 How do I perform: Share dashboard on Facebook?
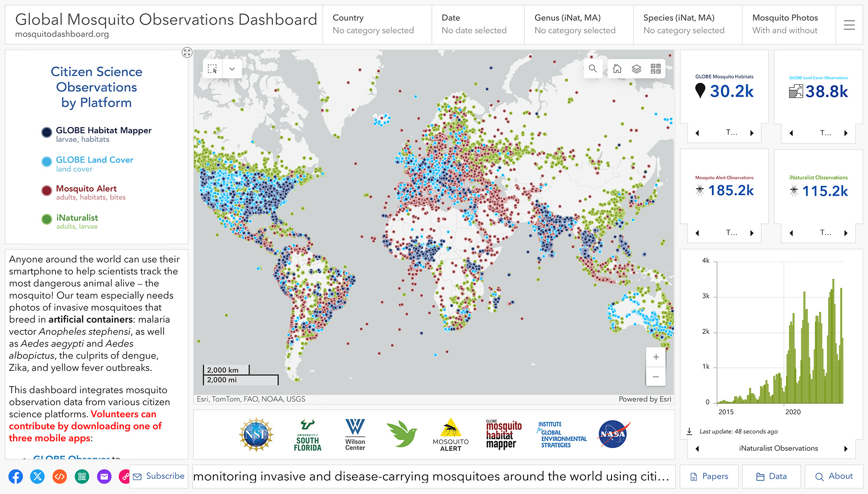16,477
